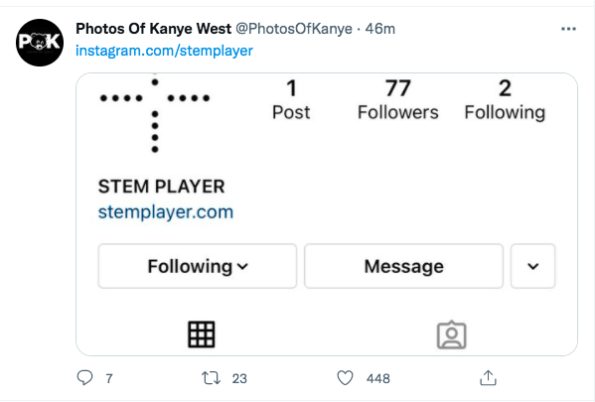
Task: Click the 1 Post count
Action: coord(291,100)
